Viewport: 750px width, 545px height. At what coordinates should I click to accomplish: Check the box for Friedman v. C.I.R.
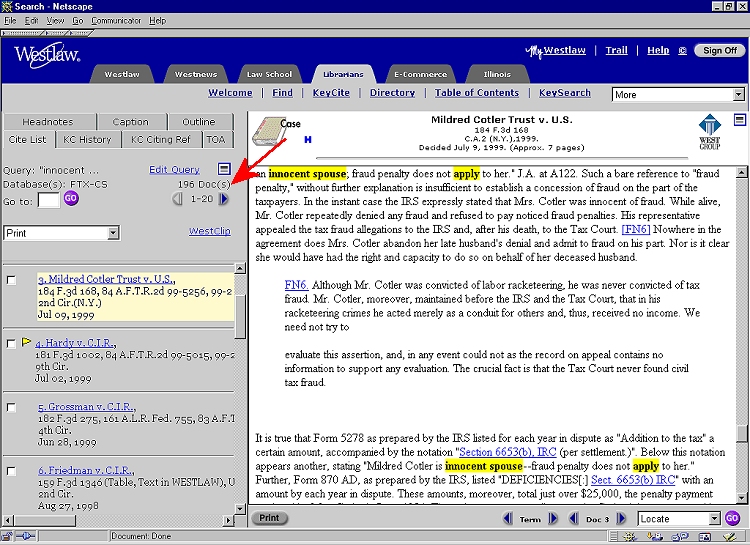[11, 471]
